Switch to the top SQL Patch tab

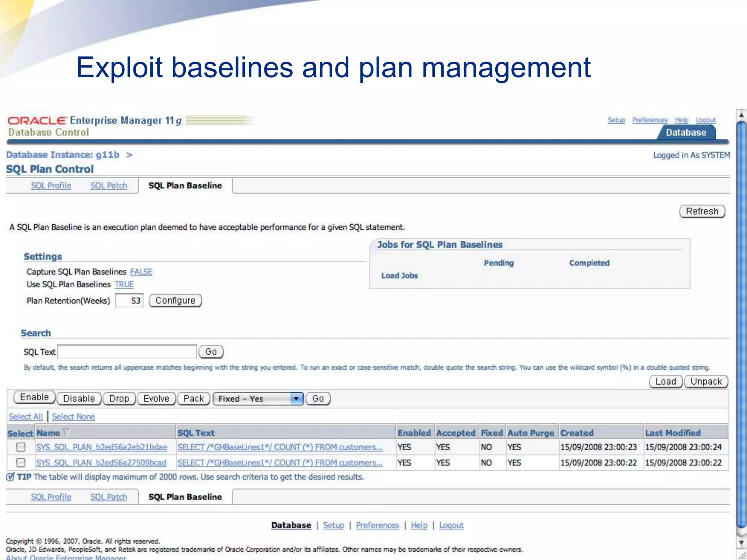(x=109, y=186)
